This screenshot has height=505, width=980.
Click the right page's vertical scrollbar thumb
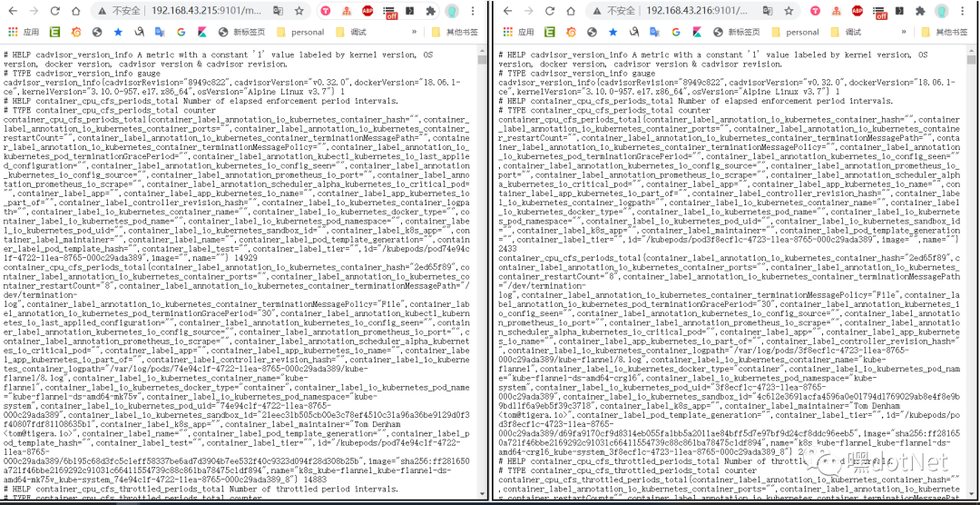point(971,60)
